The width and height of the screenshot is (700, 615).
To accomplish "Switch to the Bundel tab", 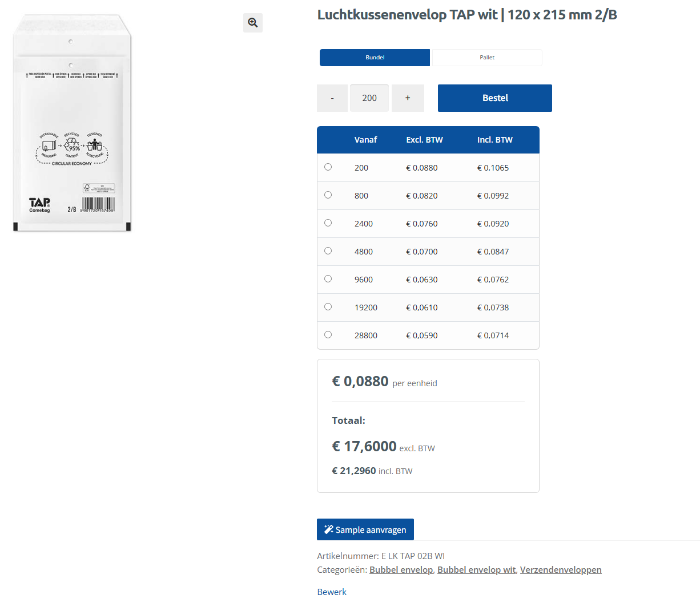I will pyautogui.click(x=375, y=58).
